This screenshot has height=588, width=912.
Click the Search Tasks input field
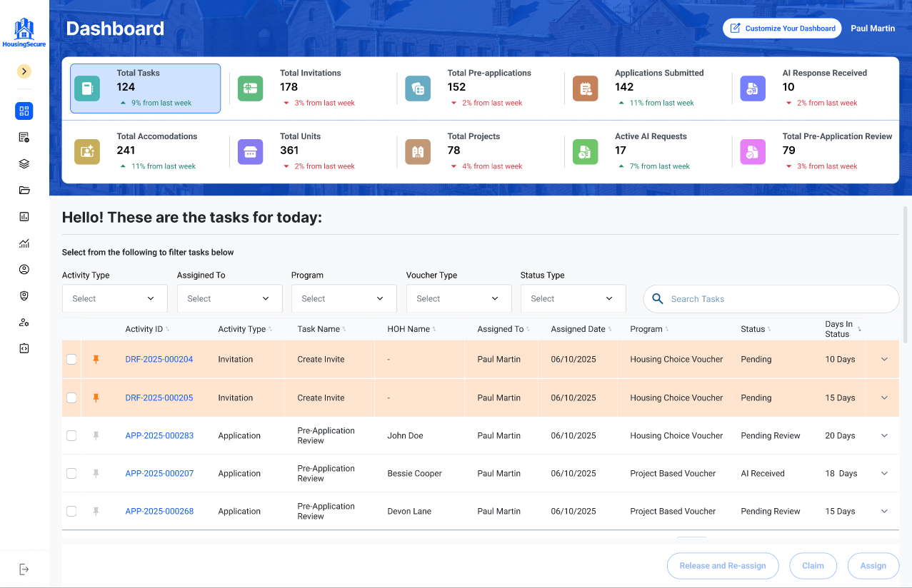point(771,299)
